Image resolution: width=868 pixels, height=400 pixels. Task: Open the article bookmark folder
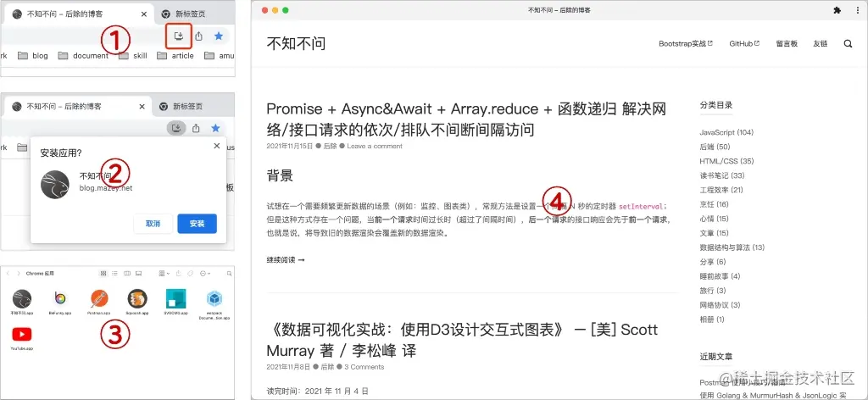pos(175,55)
